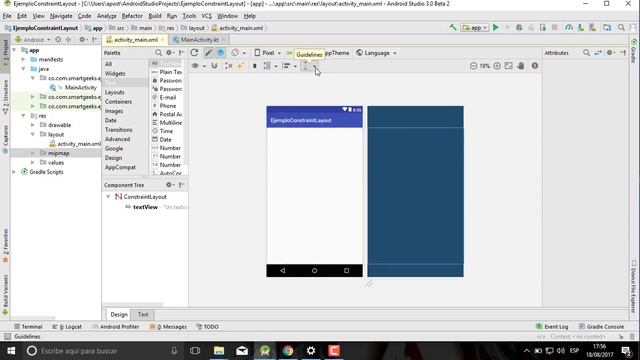The image size is (640, 360).
Task: Expand Gradle Scripts node
Action: click(14, 172)
